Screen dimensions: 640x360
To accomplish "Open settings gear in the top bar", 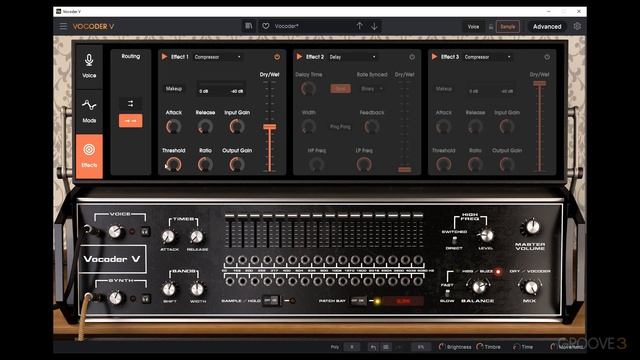I will [577, 26].
